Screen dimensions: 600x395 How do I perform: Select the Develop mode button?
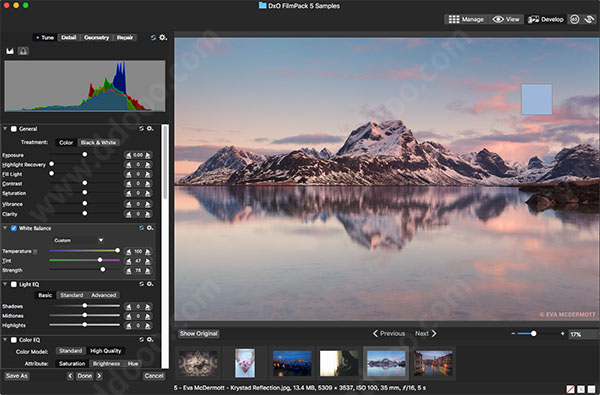click(546, 19)
